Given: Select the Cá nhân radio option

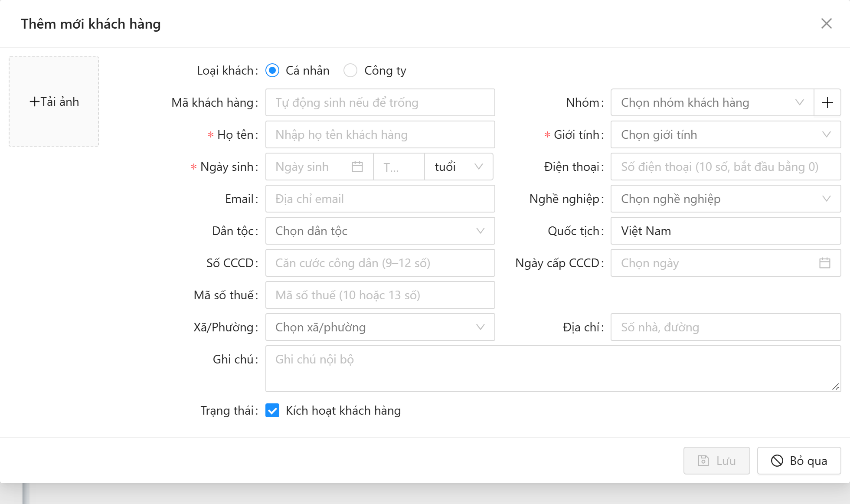Looking at the screenshot, I should coord(272,70).
